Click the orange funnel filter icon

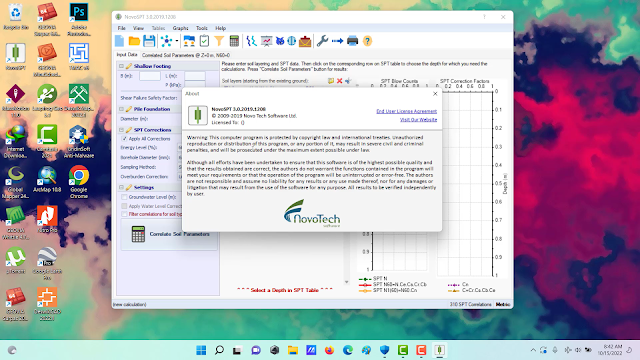pos(219,41)
